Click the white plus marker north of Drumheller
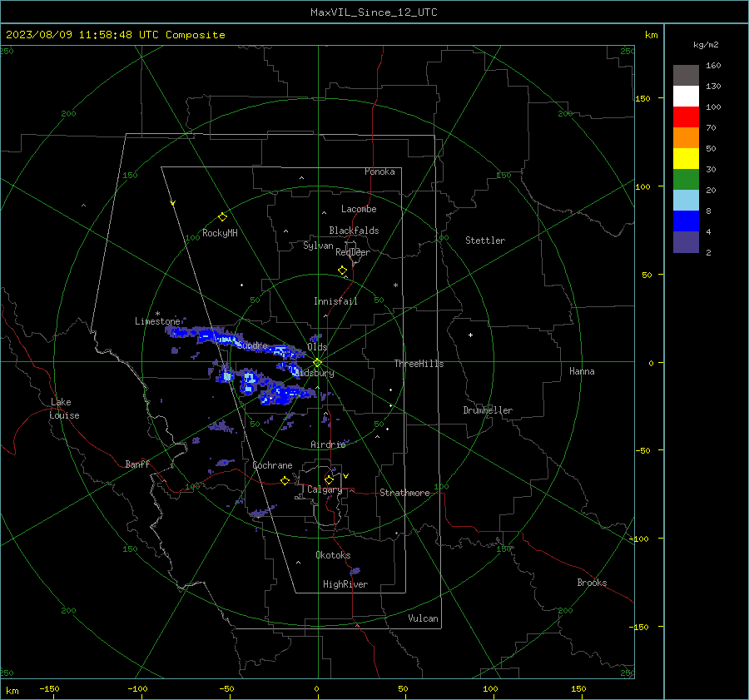Viewport: 749px width, 700px height. tap(470, 335)
